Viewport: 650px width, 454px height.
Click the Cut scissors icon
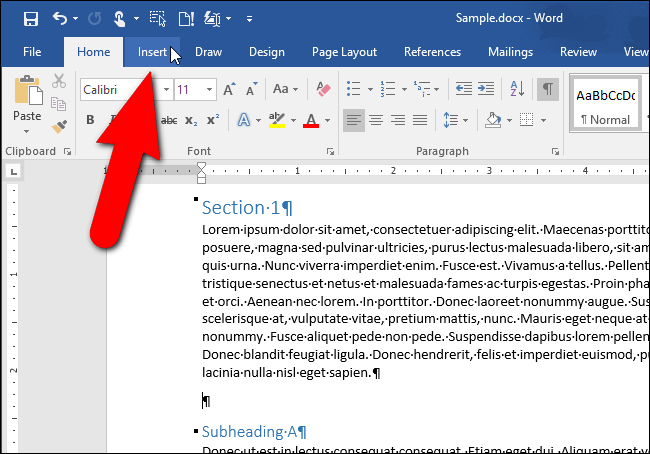point(59,81)
